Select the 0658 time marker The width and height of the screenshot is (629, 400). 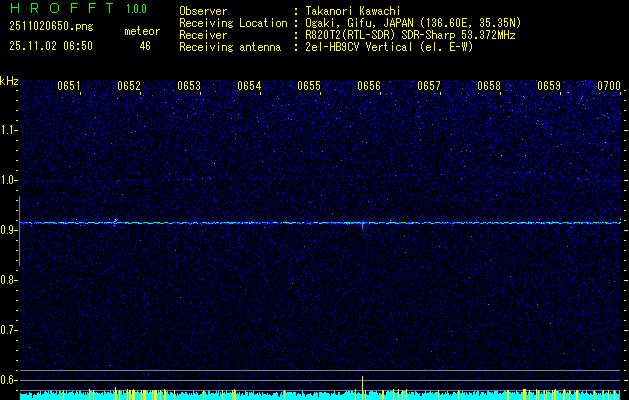pyautogui.click(x=489, y=86)
